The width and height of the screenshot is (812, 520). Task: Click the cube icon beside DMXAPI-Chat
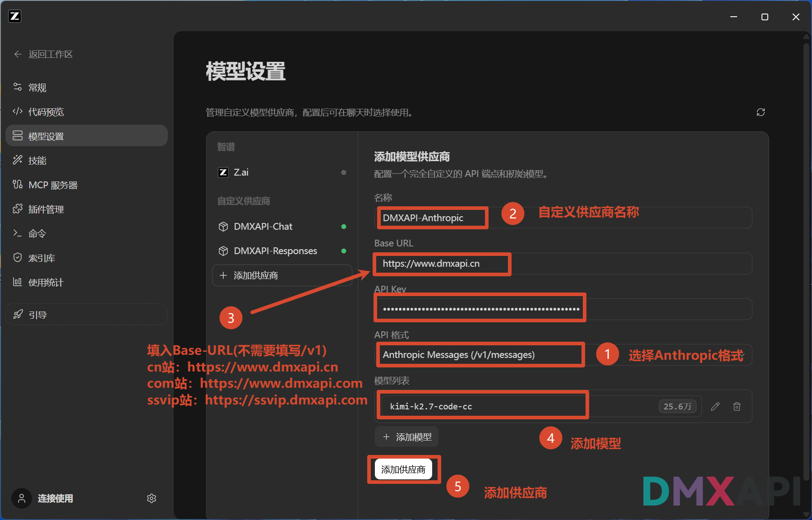coord(223,227)
